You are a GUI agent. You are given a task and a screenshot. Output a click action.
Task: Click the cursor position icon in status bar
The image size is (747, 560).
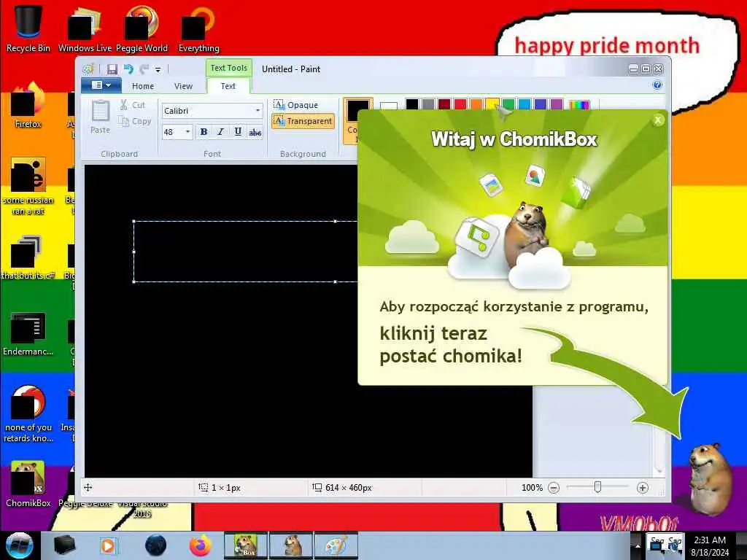coord(88,488)
